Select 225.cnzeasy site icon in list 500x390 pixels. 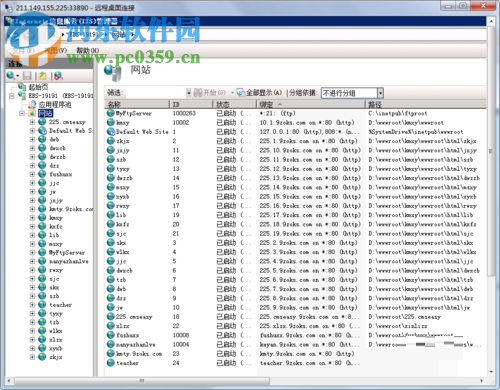click(111, 316)
